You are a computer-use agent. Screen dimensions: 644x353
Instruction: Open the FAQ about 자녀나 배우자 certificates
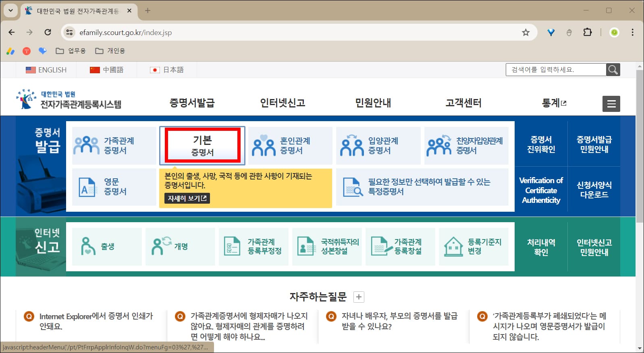coord(399,321)
